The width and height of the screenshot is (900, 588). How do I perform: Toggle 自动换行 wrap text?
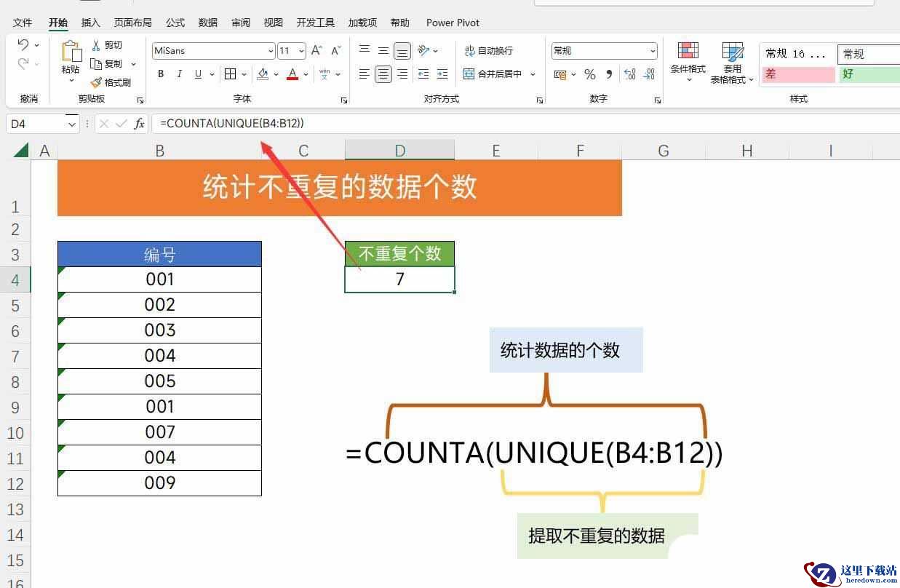pos(489,51)
